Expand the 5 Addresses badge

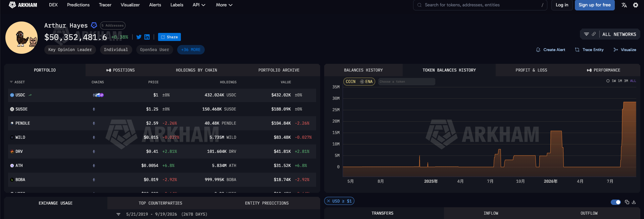113,26
